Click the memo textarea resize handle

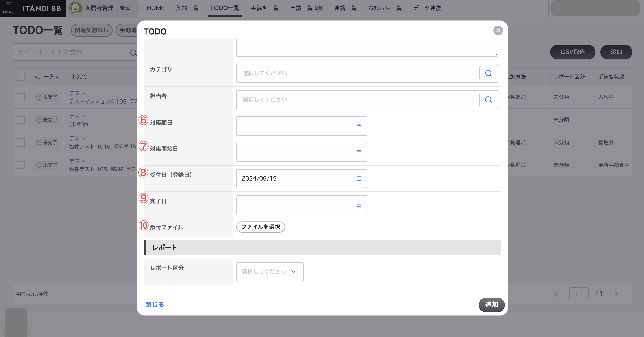[x=495, y=54]
